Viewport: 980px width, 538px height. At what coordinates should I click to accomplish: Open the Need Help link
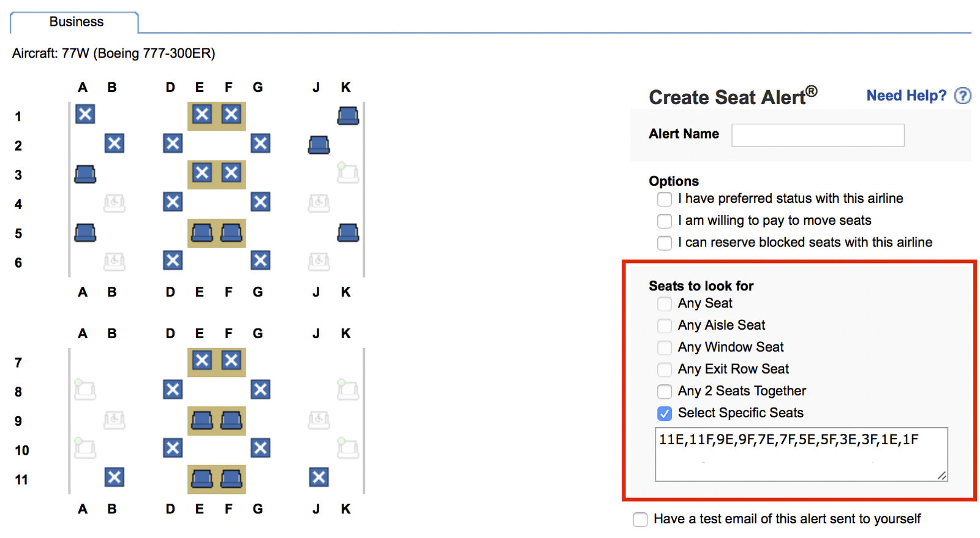pyautogui.click(x=906, y=96)
